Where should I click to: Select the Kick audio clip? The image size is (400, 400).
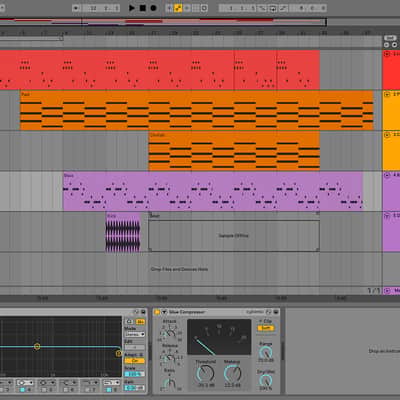123,232
